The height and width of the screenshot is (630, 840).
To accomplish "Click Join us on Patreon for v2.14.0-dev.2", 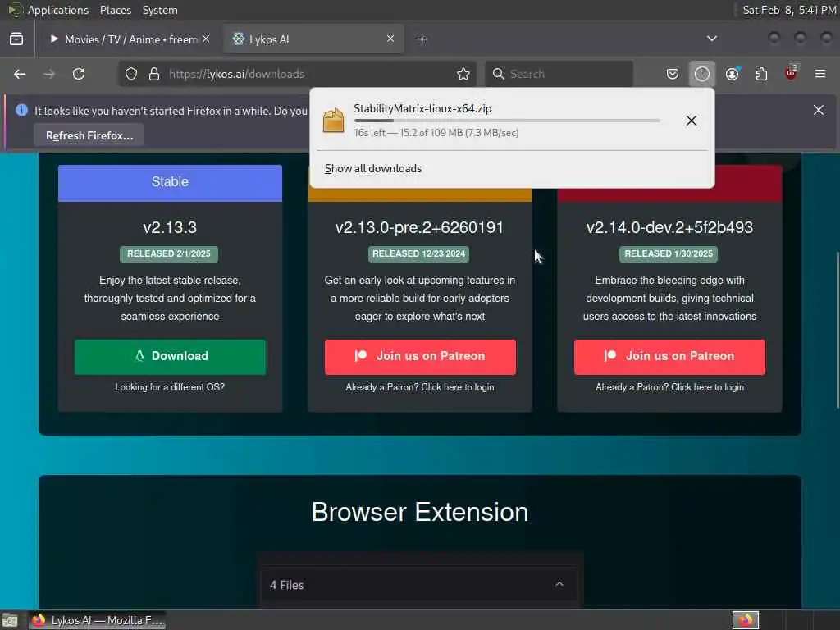I will click(669, 356).
